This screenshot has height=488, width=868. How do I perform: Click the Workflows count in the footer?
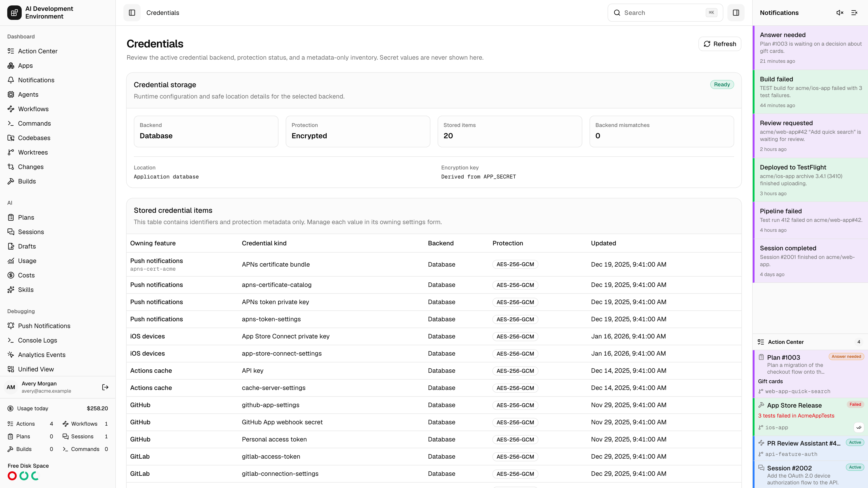[106, 424]
